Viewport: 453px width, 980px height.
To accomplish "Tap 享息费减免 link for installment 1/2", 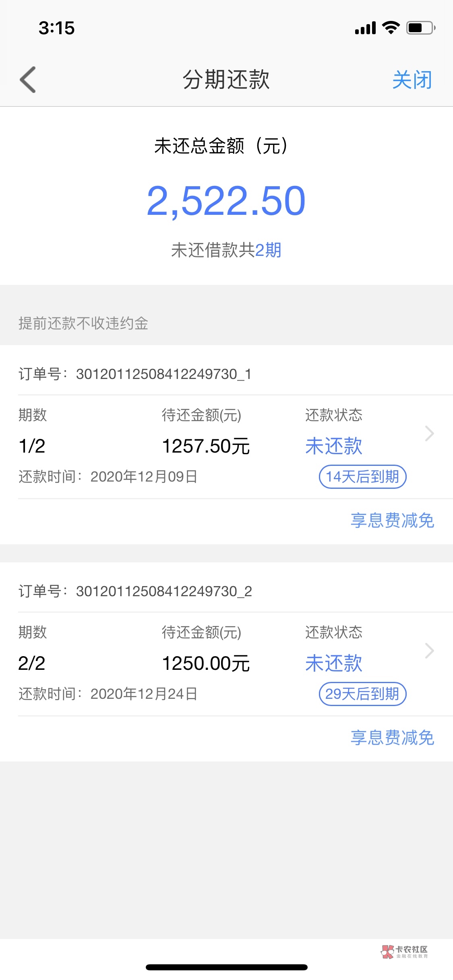I will click(x=392, y=521).
